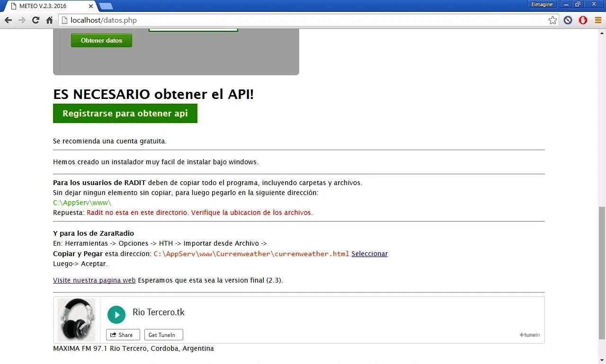Open the Chrome hamburger menu

click(598, 20)
